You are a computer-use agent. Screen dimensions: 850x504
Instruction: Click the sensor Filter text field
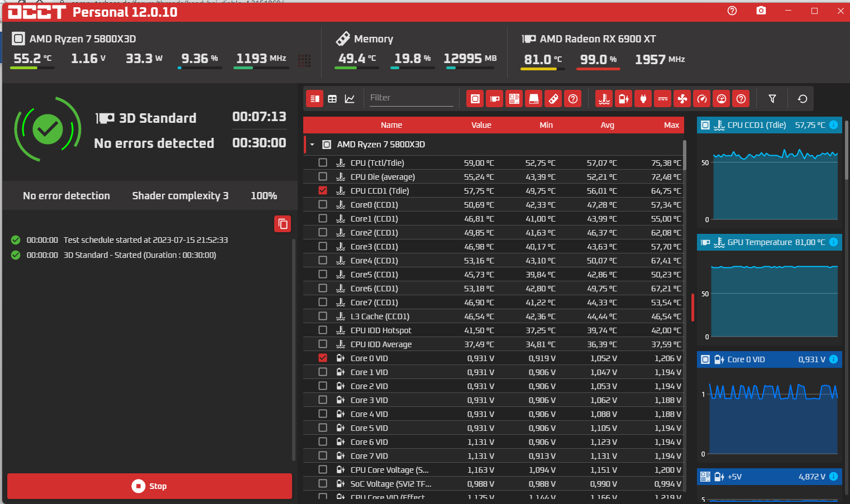click(x=411, y=98)
